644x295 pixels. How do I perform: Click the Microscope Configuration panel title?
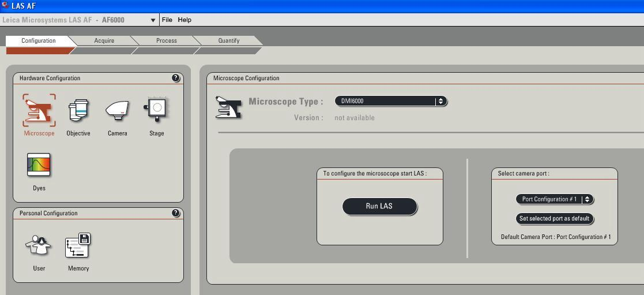pyautogui.click(x=246, y=78)
